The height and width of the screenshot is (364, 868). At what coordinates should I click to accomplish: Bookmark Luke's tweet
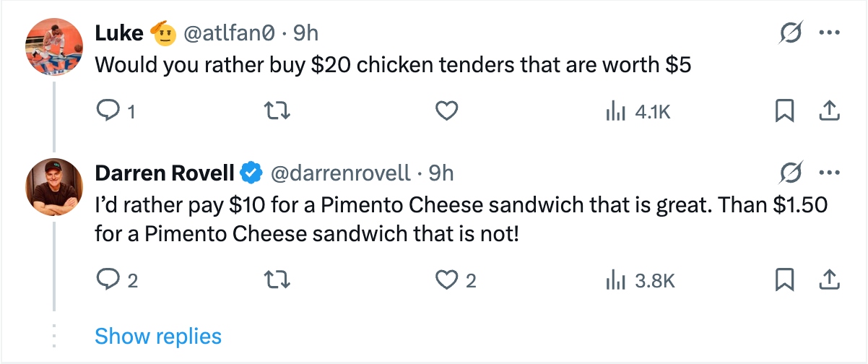(x=785, y=111)
